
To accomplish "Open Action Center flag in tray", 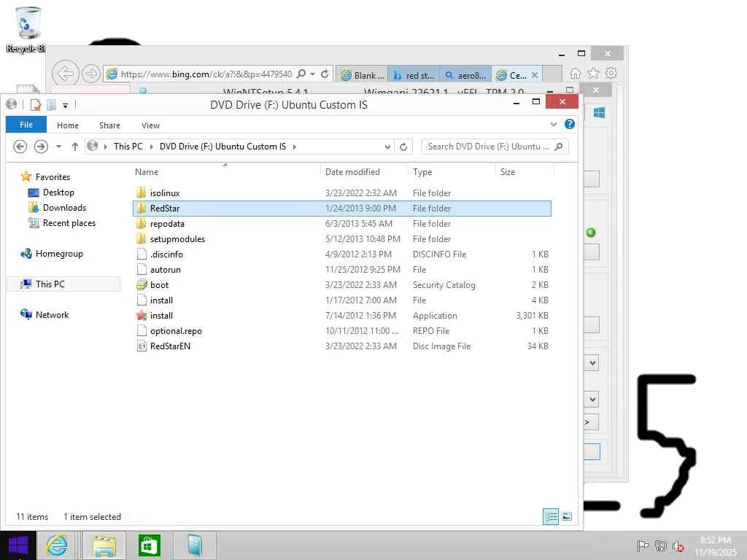I will point(643,546).
